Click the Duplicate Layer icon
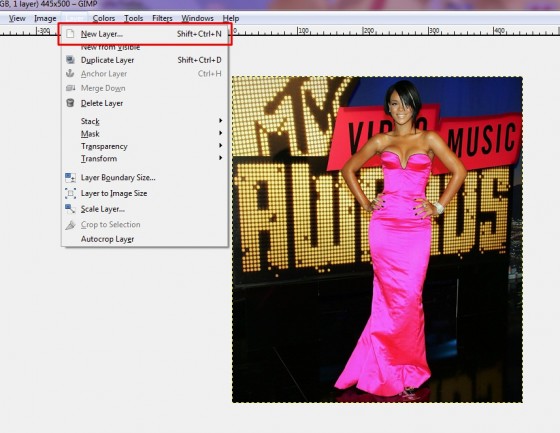The height and width of the screenshot is (433, 560). pos(70,60)
